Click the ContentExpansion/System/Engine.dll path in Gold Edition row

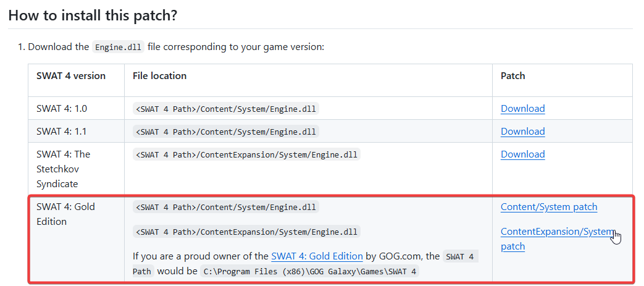click(246, 232)
